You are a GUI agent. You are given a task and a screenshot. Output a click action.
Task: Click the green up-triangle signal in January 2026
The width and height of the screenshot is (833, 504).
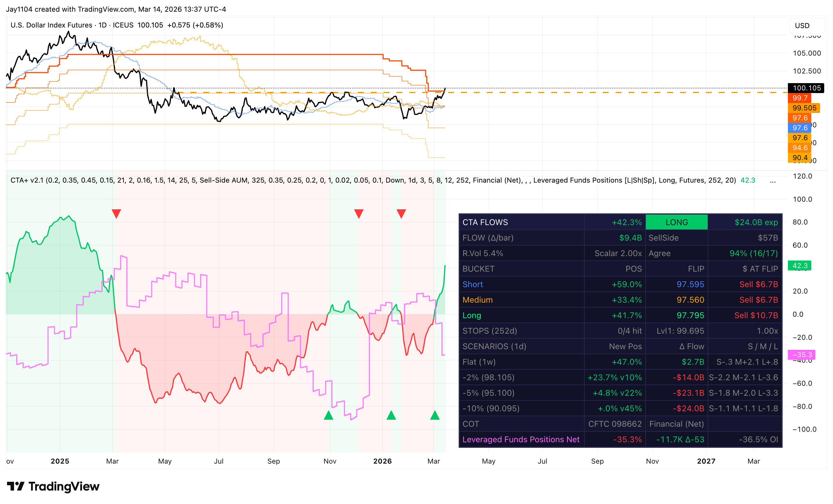[x=391, y=416]
